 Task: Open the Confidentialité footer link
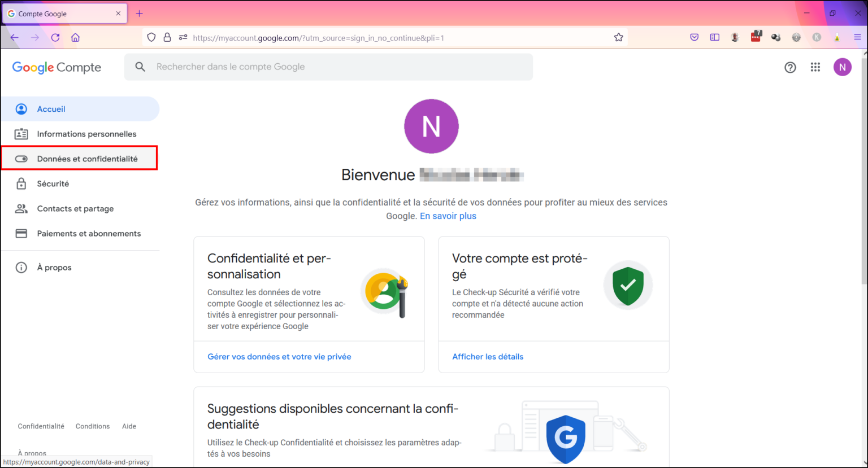41,426
